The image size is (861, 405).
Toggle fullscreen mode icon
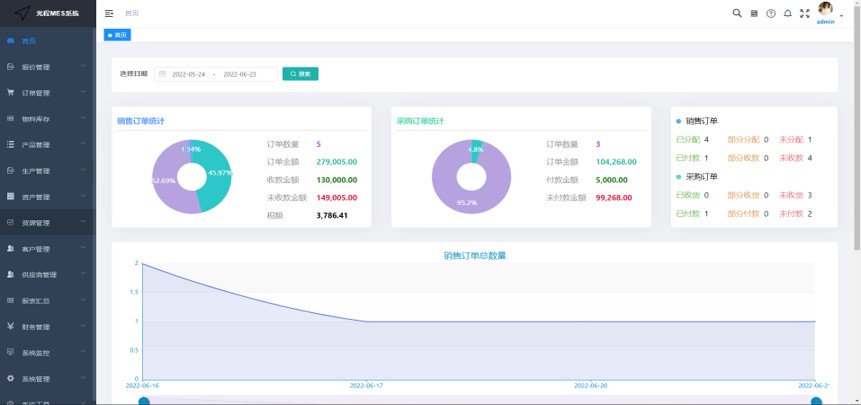tap(804, 13)
